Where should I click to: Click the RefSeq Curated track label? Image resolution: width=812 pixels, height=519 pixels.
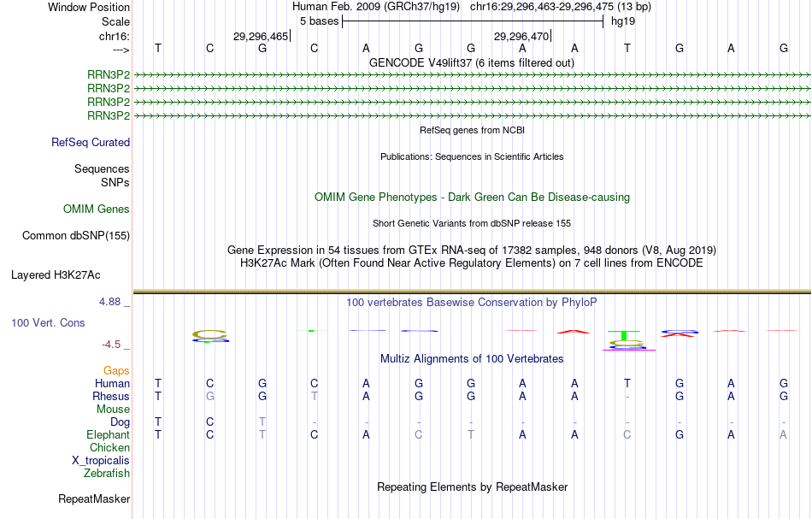(91, 143)
